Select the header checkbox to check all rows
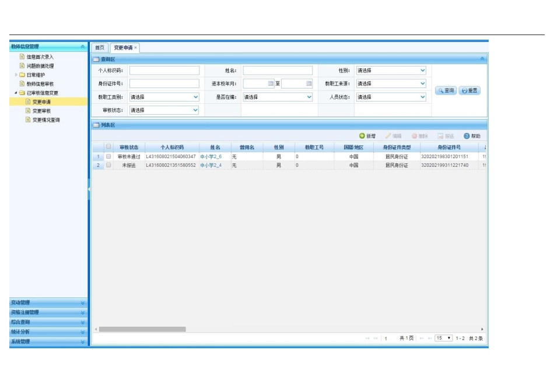 click(108, 146)
